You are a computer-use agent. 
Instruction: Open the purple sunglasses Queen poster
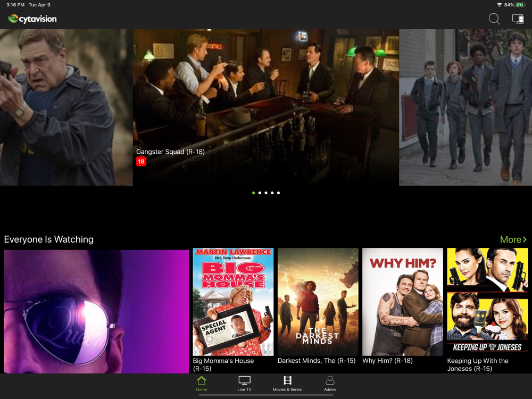(96, 311)
